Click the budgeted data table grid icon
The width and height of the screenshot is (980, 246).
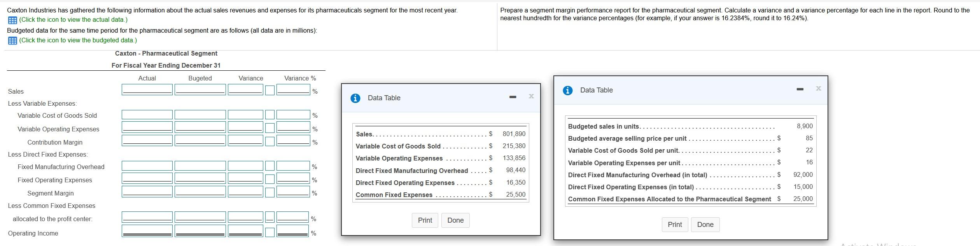(12, 41)
